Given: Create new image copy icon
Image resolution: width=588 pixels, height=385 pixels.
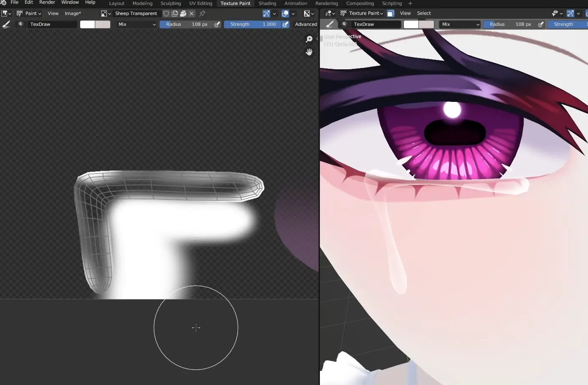Looking at the screenshot, I should click(x=175, y=13).
